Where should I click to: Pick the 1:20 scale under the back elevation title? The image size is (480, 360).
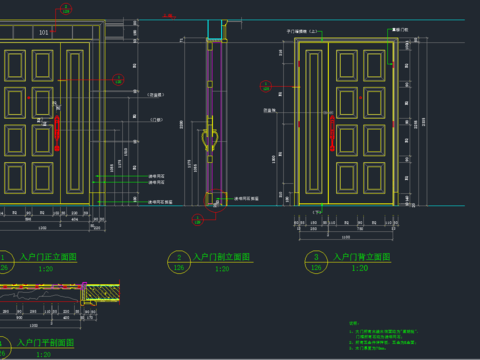pyautogui.click(x=360, y=268)
